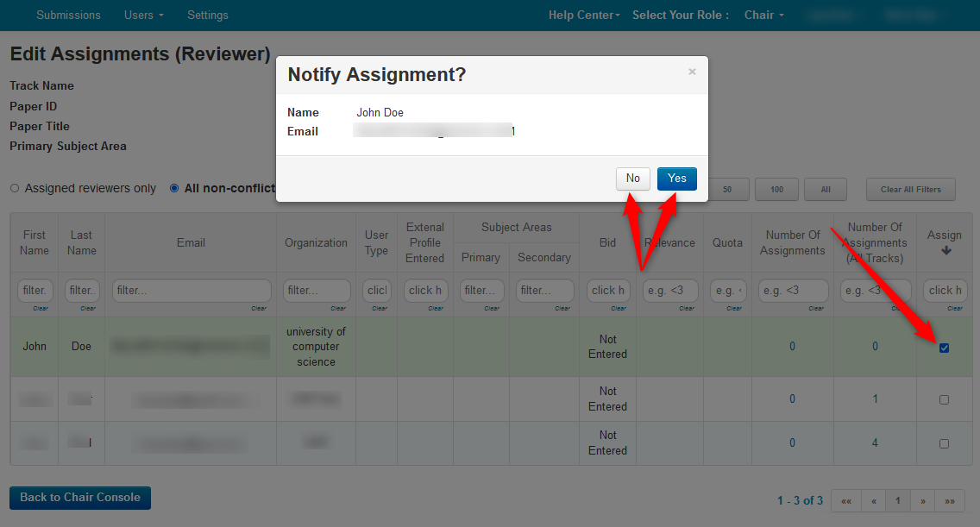Uncheck the Assign checkbox for John Doe

[x=944, y=348]
